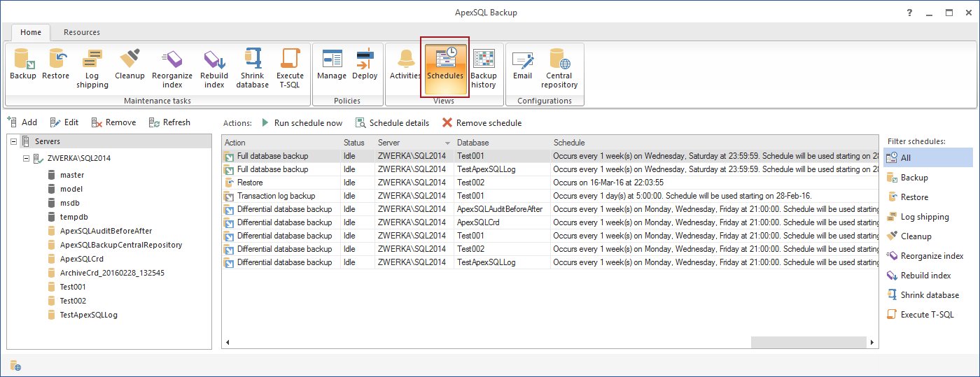Filter schedules by Restore

click(x=928, y=197)
